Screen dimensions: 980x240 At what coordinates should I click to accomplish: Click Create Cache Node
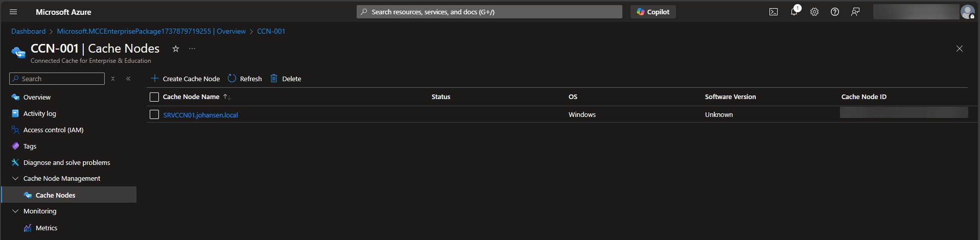tap(185, 79)
